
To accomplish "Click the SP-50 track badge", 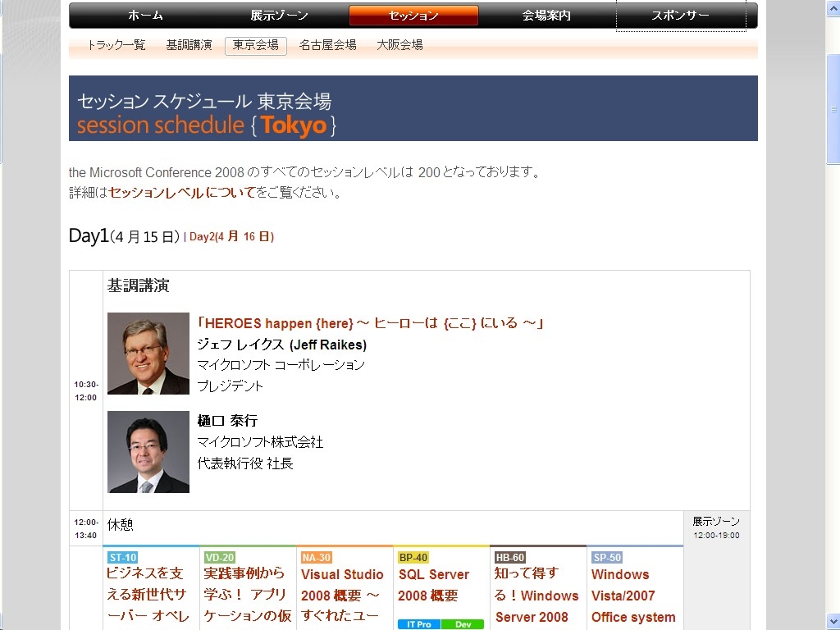I will pos(607,557).
